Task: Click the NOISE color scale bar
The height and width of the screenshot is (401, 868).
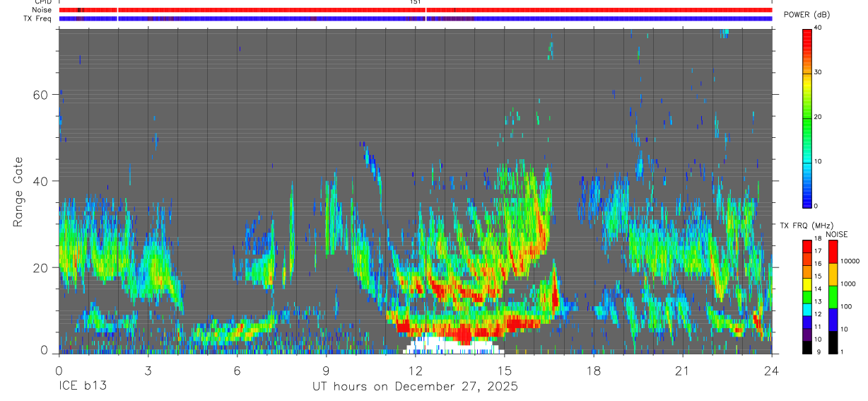Action: (833, 297)
